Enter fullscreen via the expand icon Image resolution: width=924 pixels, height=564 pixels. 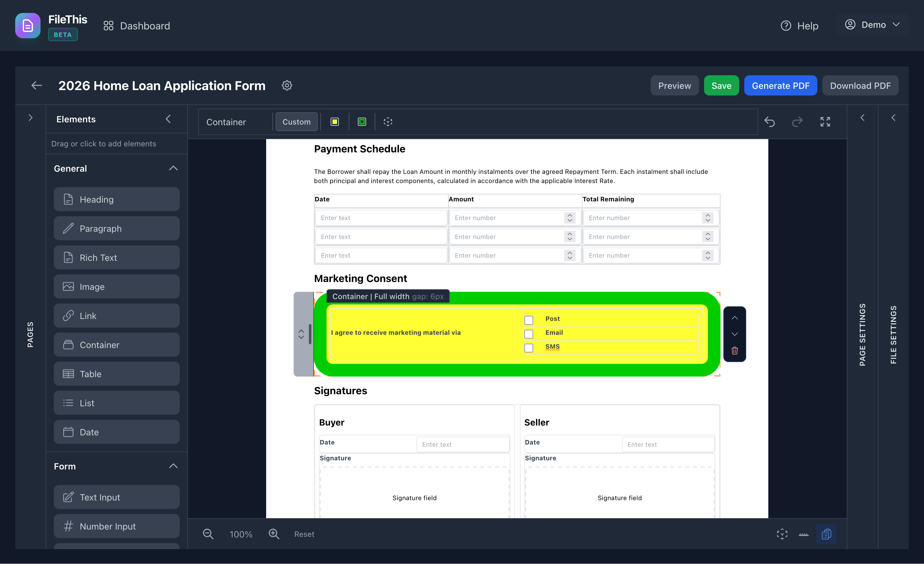pyautogui.click(x=825, y=122)
